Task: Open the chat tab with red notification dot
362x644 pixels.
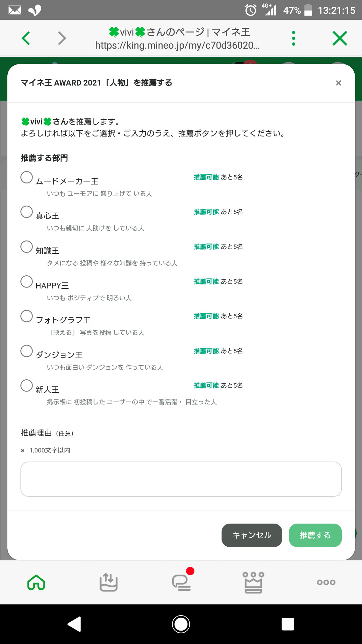Action: tap(181, 583)
